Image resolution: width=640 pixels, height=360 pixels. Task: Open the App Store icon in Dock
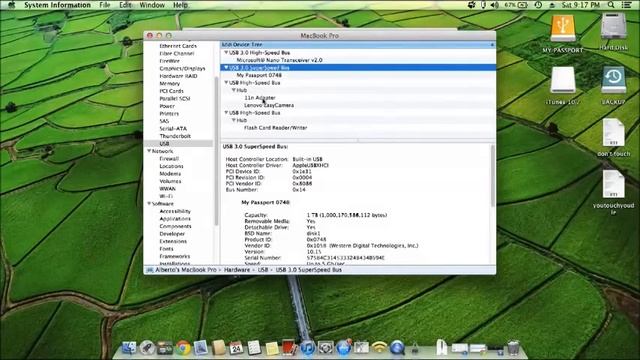(343, 347)
